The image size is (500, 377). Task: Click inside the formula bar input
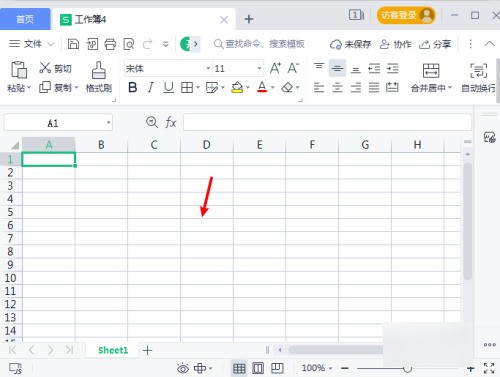click(327, 122)
